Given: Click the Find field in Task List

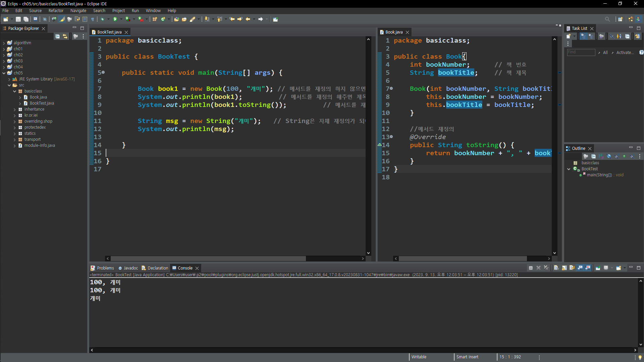Looking at the screenshot, I should (x=581, y=52).
